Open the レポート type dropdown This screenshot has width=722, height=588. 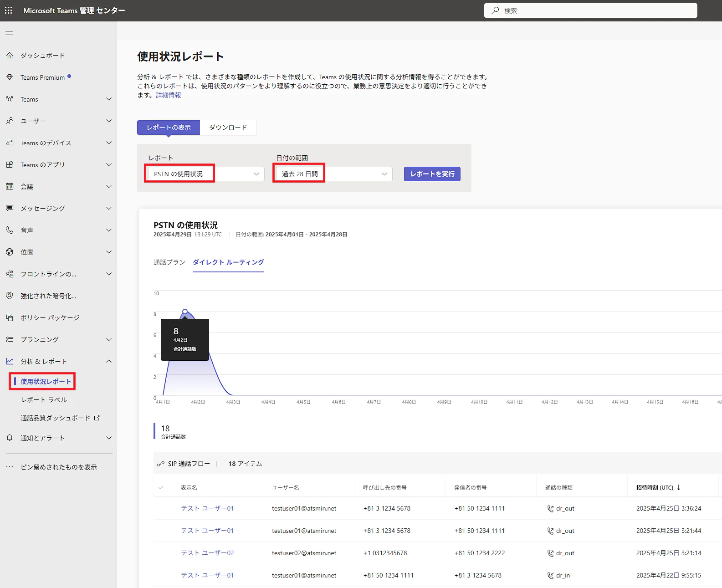tap(206, 174)
